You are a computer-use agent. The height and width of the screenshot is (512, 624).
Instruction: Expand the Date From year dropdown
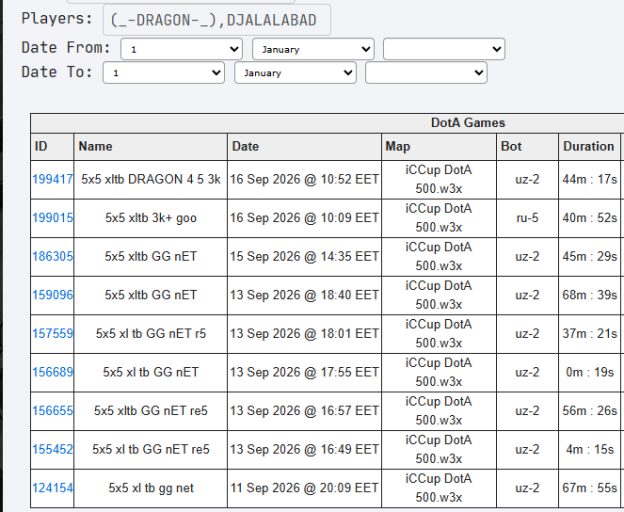(444, 49)
